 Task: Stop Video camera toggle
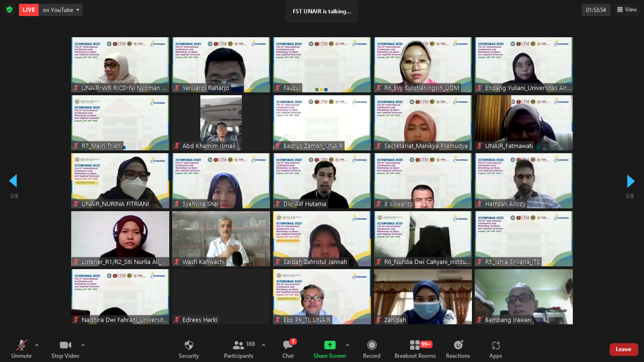click(65, 349)
